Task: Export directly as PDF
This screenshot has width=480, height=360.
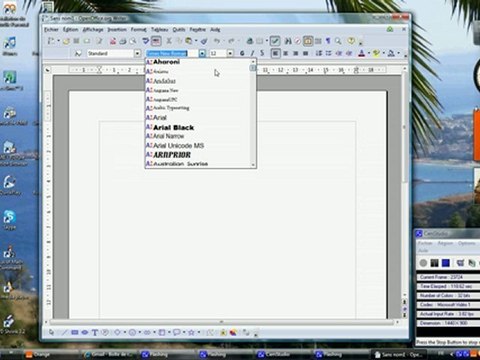Action: [113, 41]
